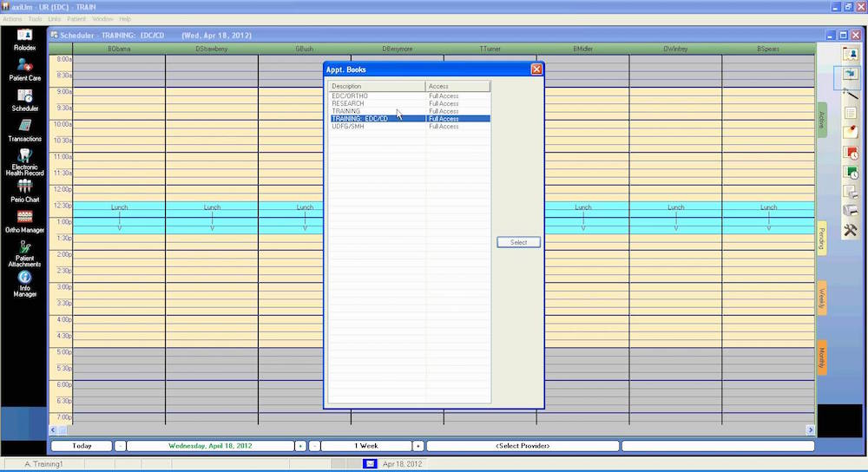This screenshot has width=868, height=472.
Task: Open the Info Manager module
Action: click(24, 285)
